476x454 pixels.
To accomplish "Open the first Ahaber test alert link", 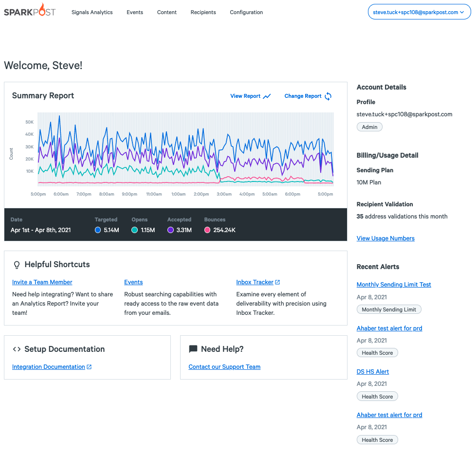I will (389, 328).
